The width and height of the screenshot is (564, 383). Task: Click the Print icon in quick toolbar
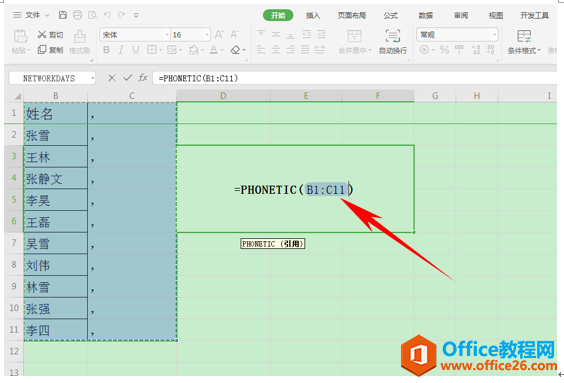(77, 15)
